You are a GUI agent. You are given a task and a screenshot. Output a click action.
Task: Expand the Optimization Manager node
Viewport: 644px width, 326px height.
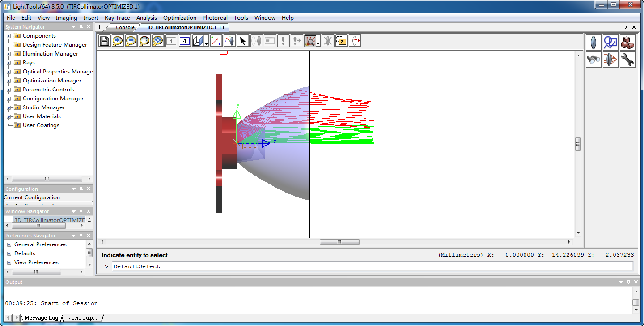8,81
